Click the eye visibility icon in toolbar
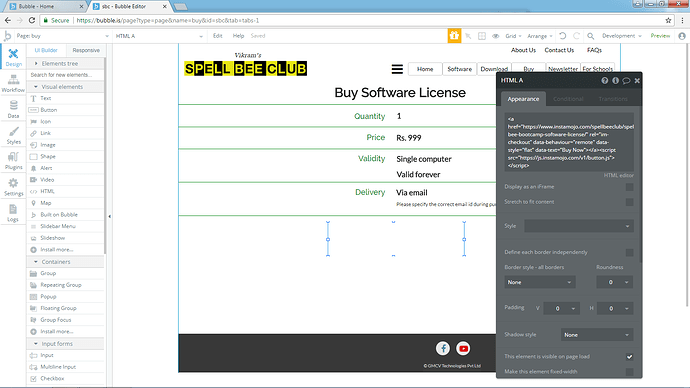690x388 pixels. (x=495, y=36)
